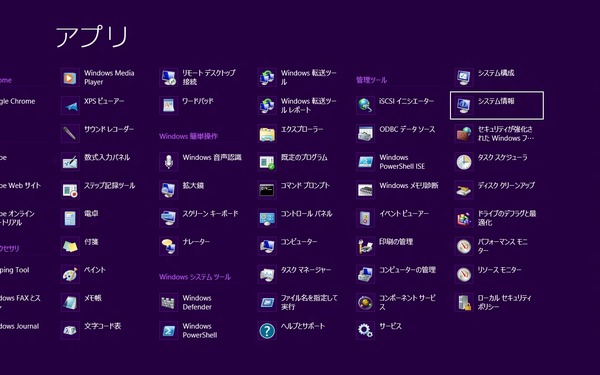Open コンピューター icon
The height and width of the screenshot is (375, 600).
pos(267,246)
